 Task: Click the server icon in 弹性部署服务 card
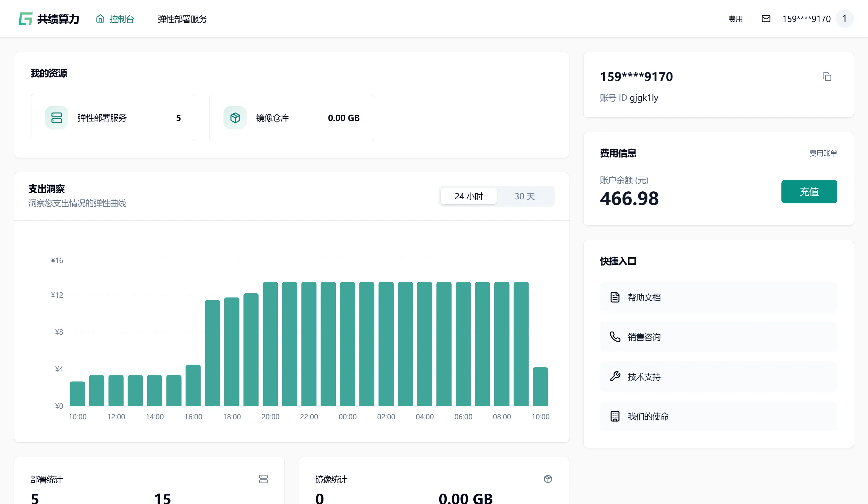(57, 118)
